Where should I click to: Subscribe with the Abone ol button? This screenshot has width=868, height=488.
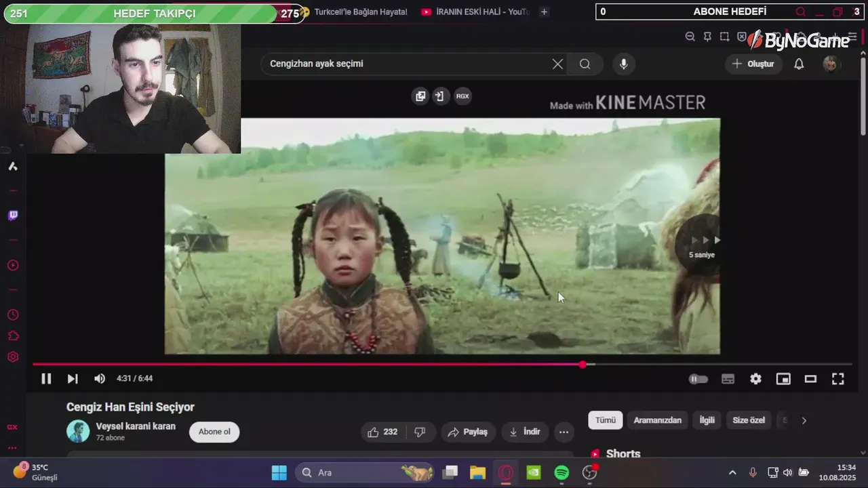pos(214,432)
